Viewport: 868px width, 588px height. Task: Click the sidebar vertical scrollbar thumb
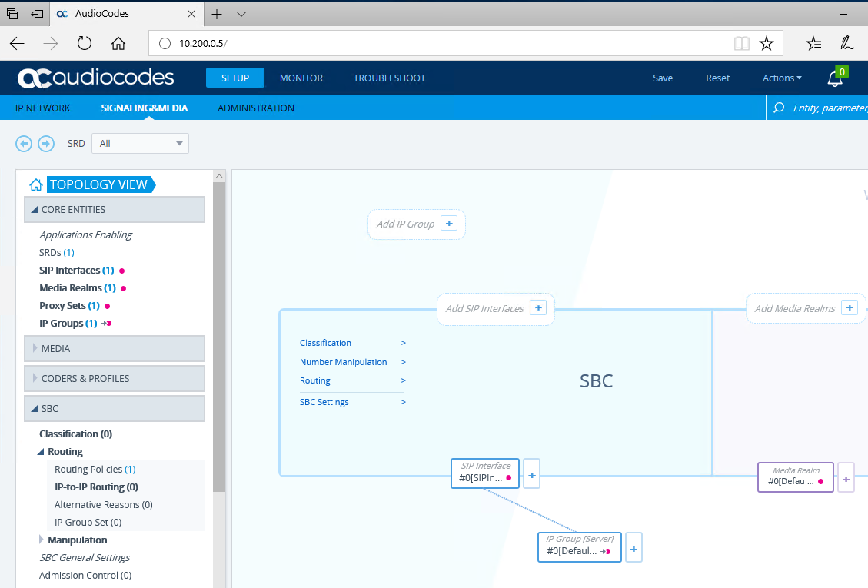pyautogui.click(x=219, y=337)
